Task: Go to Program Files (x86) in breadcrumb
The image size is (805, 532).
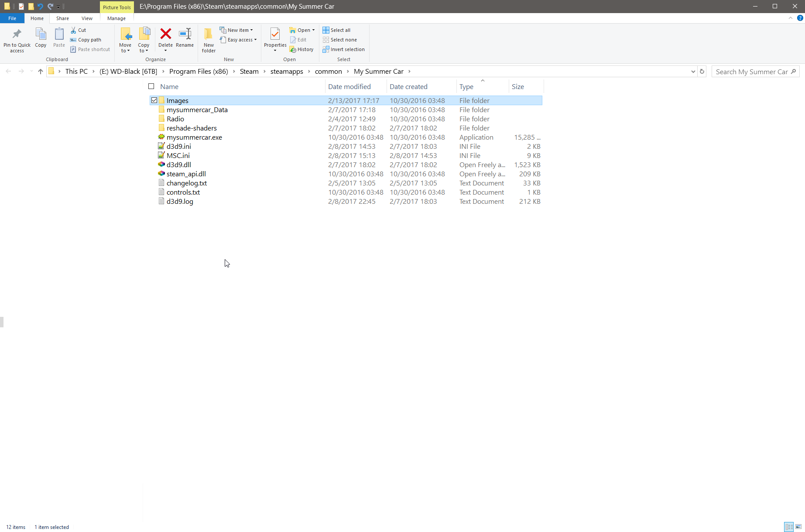Action: click(199, 72)
